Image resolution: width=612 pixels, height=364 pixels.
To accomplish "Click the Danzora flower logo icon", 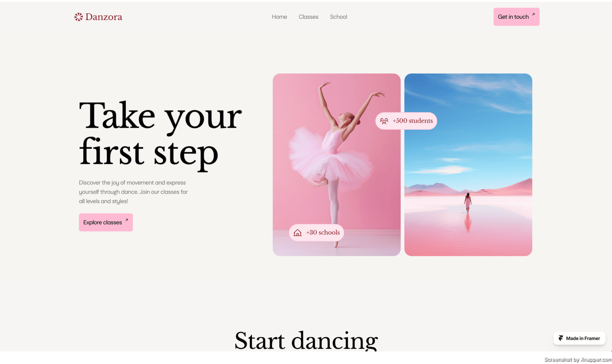I will [x=78, y=17].
